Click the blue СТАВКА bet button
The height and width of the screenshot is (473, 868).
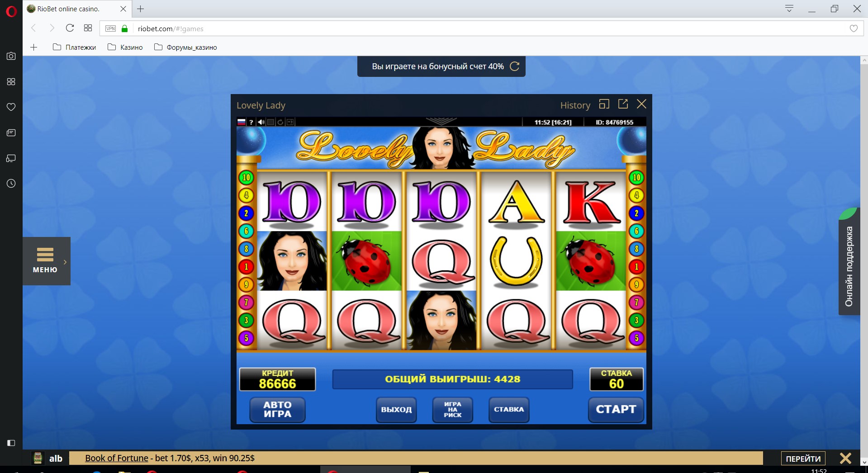(x=509, y=410)
